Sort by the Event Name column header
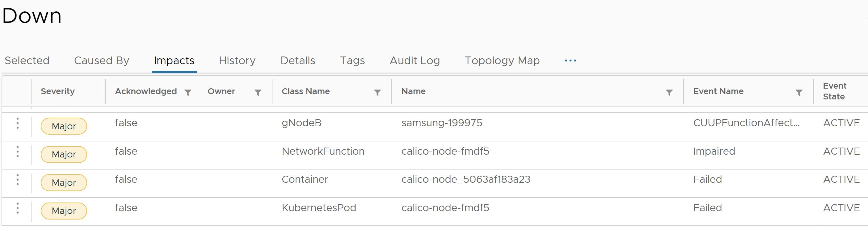 coord(718,91)
